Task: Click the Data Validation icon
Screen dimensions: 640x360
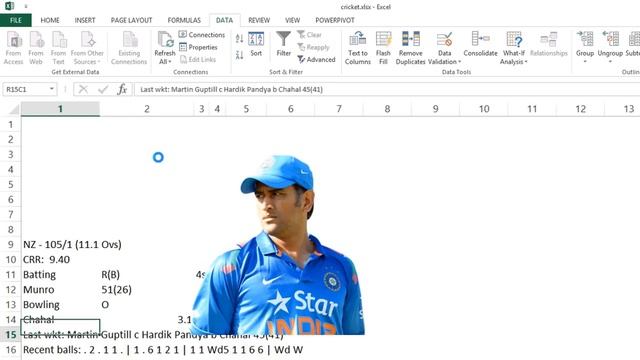Action: pos(444,40)
